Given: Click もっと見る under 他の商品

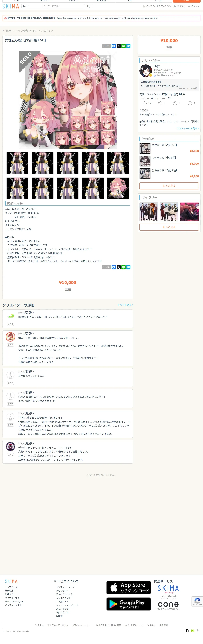Looking at the screenshot, I should click(169, 186).
